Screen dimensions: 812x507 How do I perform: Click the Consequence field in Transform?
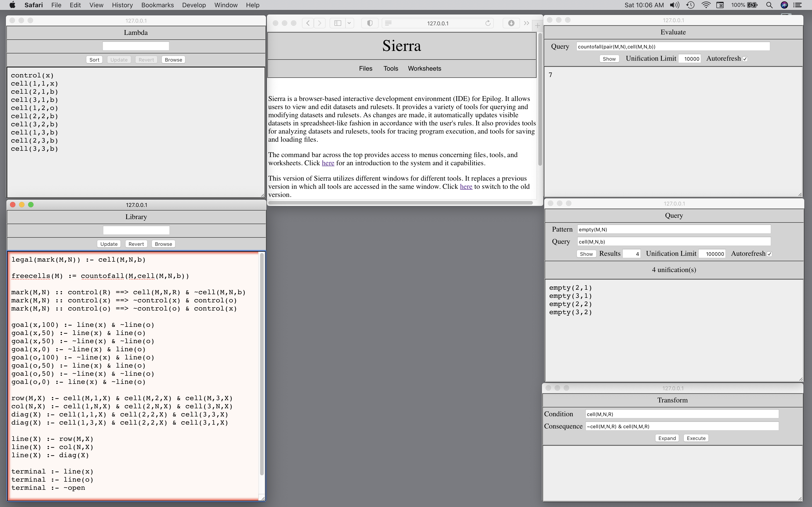pos(681,426)
